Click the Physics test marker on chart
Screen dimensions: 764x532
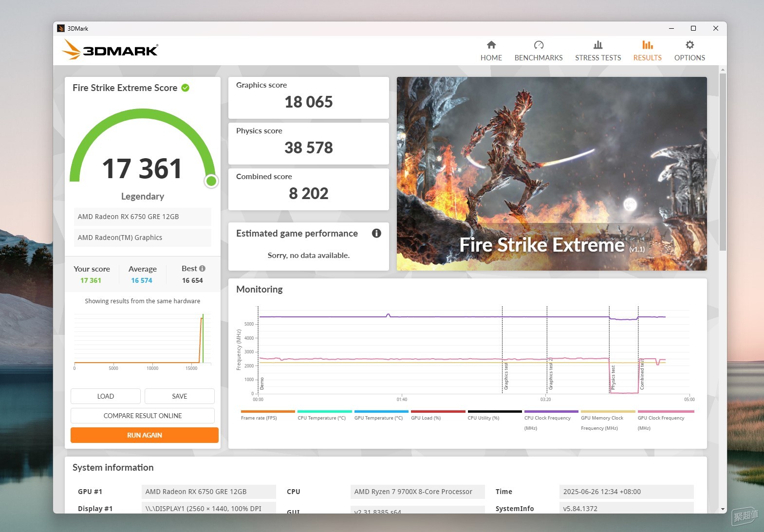click(613, 377)
